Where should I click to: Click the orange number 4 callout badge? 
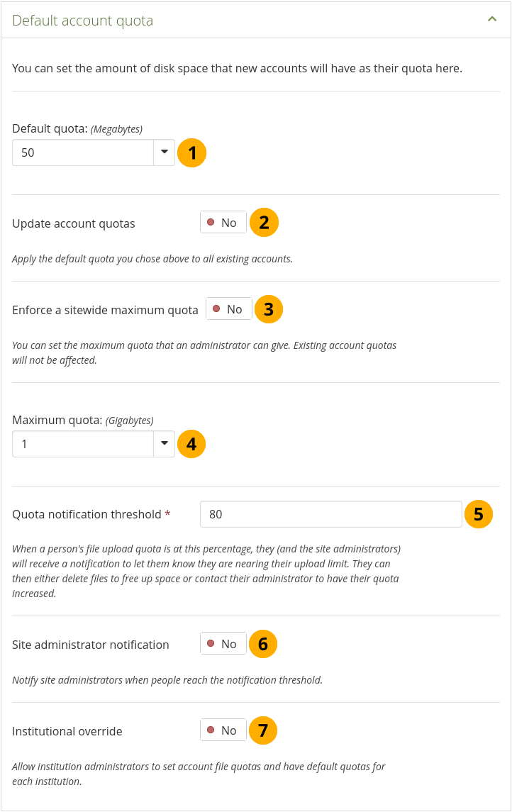(191, 444)
